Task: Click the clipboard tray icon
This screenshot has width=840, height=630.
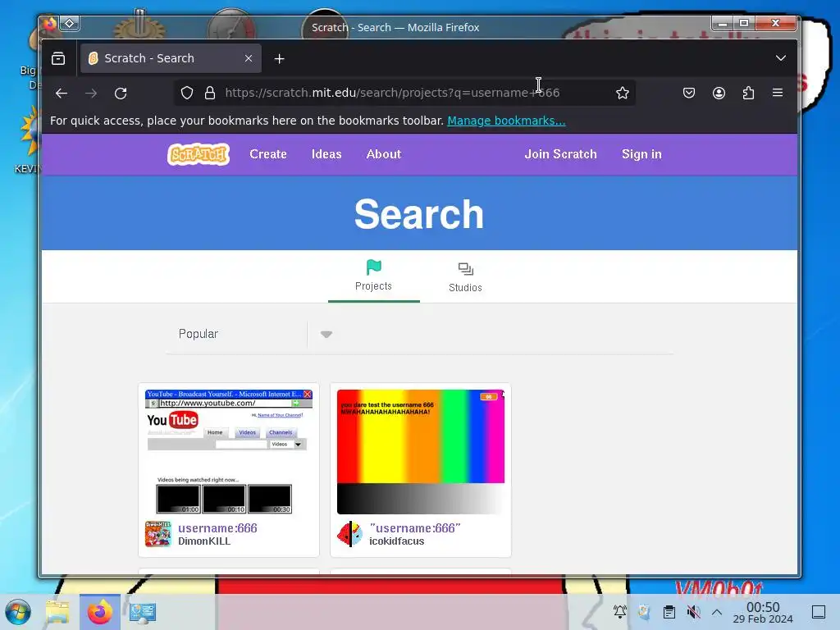Action: tap(669, 612)
